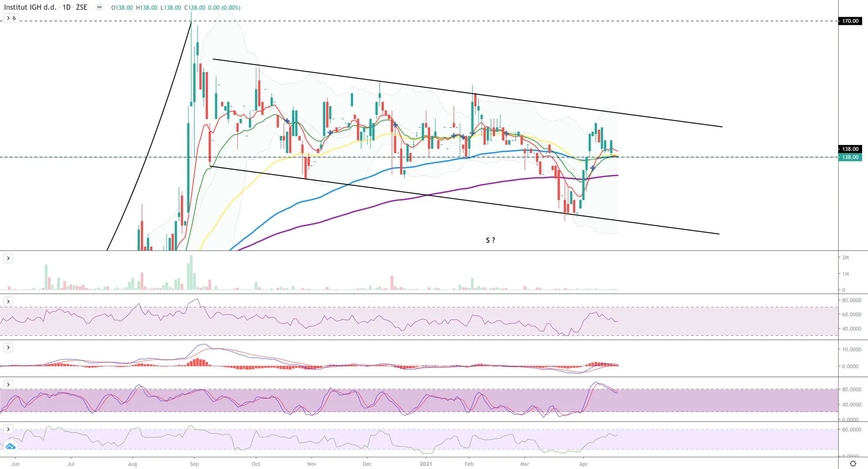The height and width of the screenshot is (469, 868).
Task: Expand the volume pane legend arrow
Action: tap(8, 258)
